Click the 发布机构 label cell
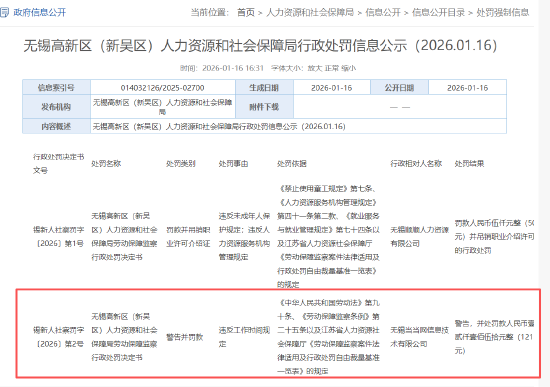This screenshot has width=550, height=387. 56,107
